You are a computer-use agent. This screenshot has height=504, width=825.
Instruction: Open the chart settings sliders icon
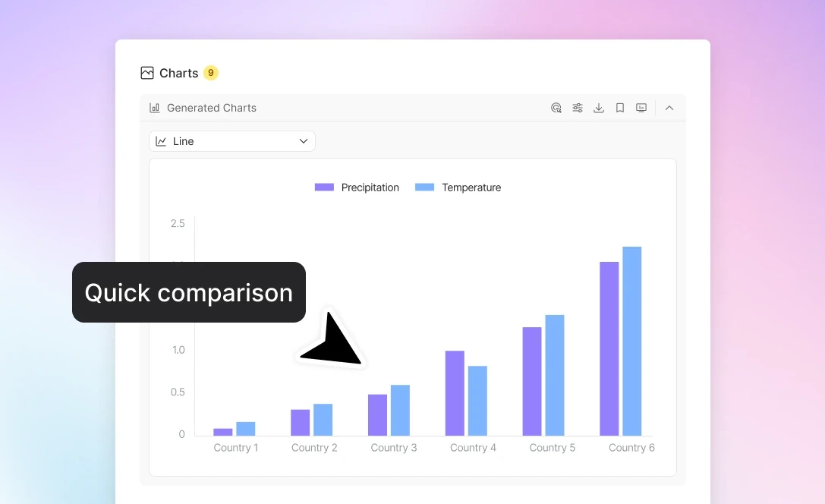578,108
